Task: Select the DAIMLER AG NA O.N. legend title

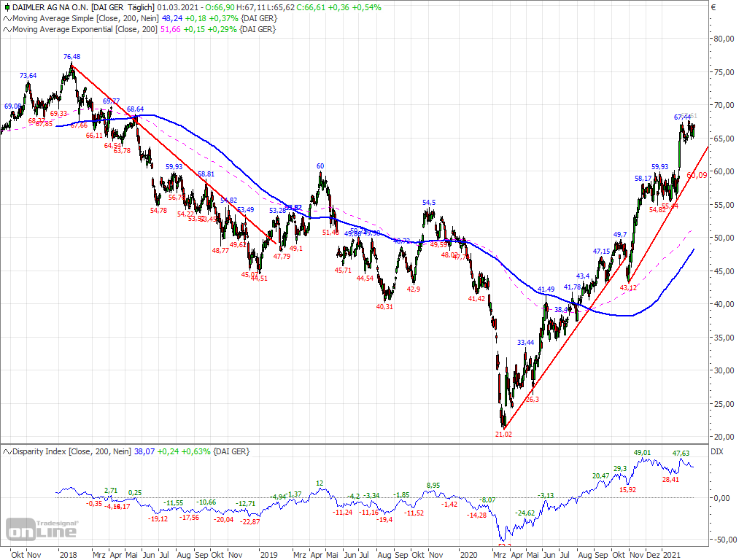Action: (x=50, y=7)
